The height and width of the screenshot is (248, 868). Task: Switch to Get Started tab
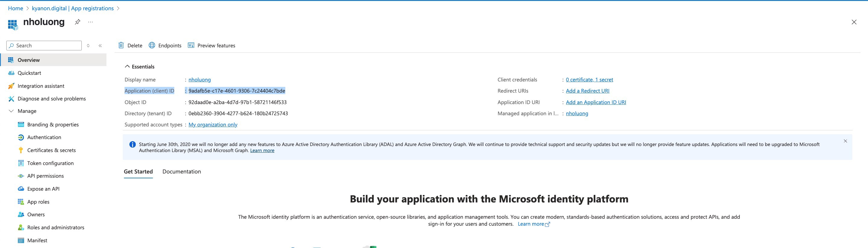pyautogui.click(x=138, y=171)
